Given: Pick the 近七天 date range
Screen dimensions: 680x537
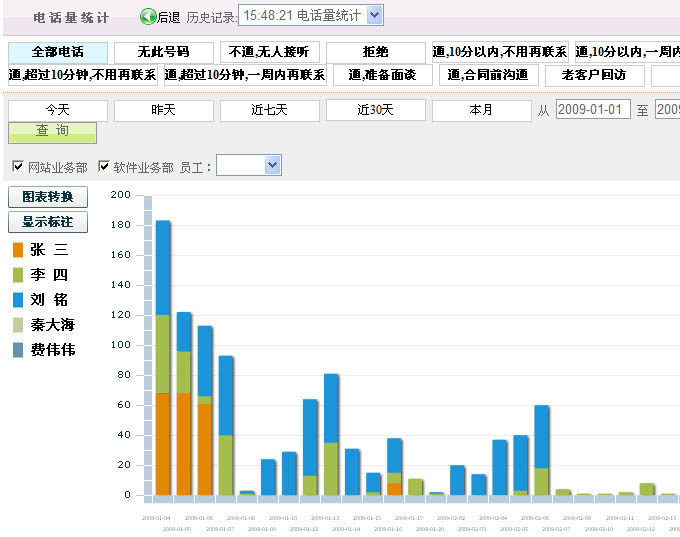Looking at the screenshot, I should click(269, 110).
